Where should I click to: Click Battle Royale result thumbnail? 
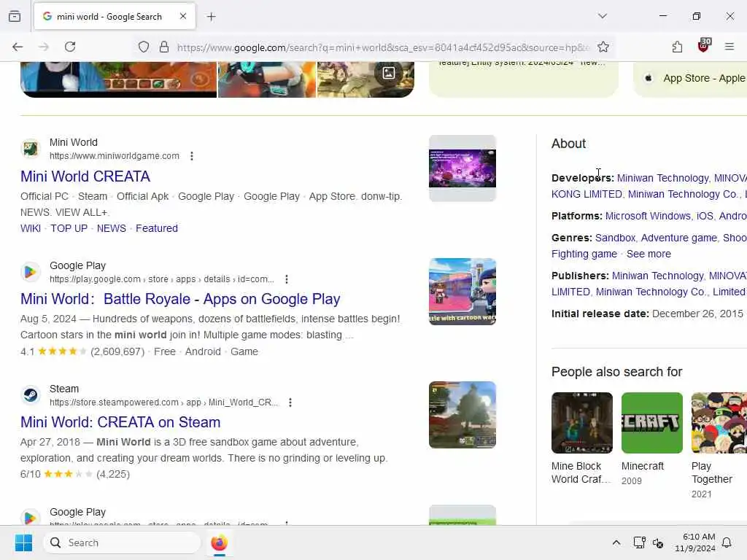(462, 292)
